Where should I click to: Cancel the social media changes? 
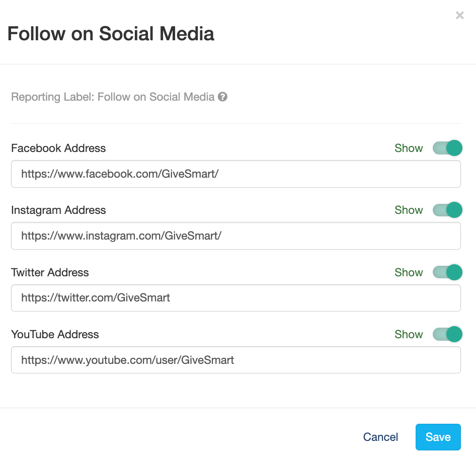pos(380,437)
